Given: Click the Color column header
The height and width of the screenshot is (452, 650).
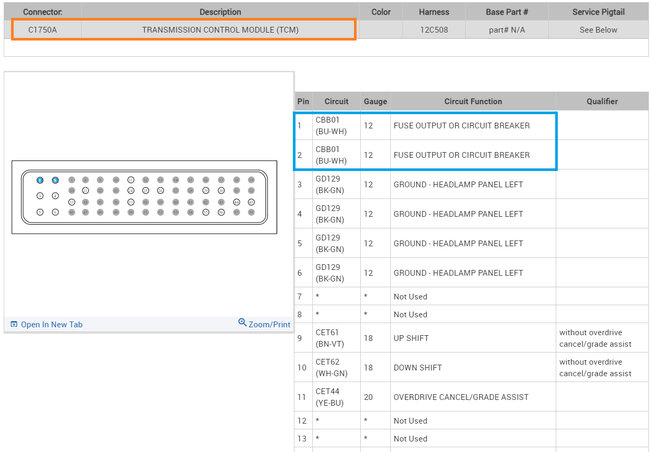Looking at the screenshot, I should pos(381,12).
